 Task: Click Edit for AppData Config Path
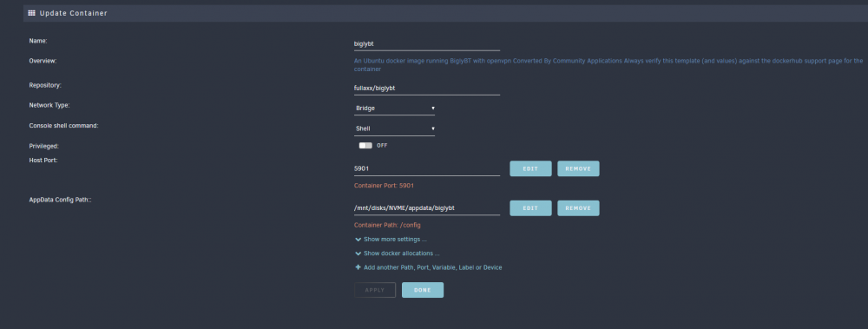(x=530, y=208)
